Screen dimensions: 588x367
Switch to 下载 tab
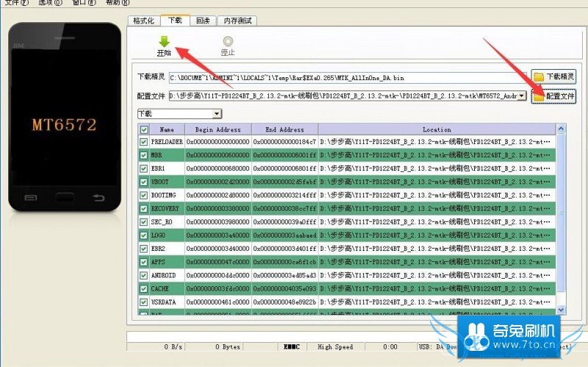coord(175,21)
